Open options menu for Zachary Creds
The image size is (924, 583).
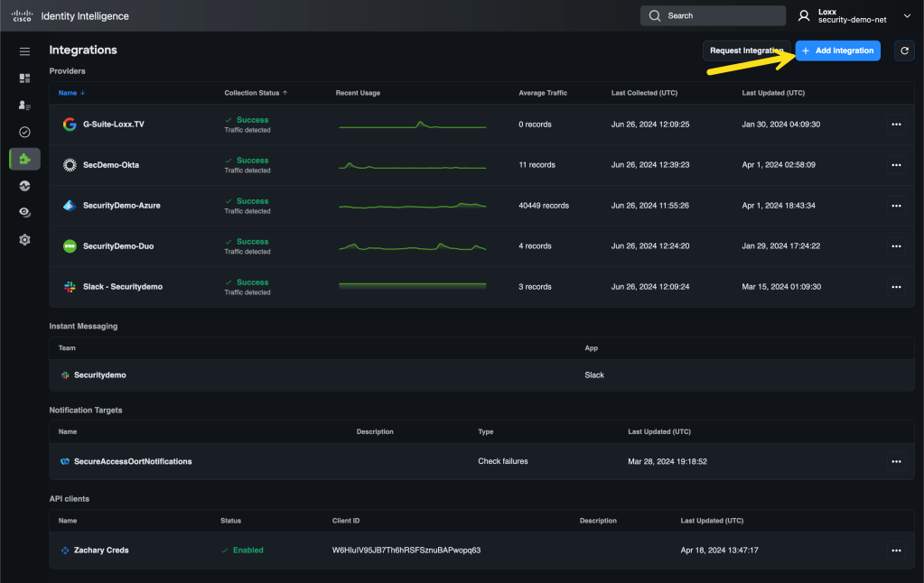(896, 551)
